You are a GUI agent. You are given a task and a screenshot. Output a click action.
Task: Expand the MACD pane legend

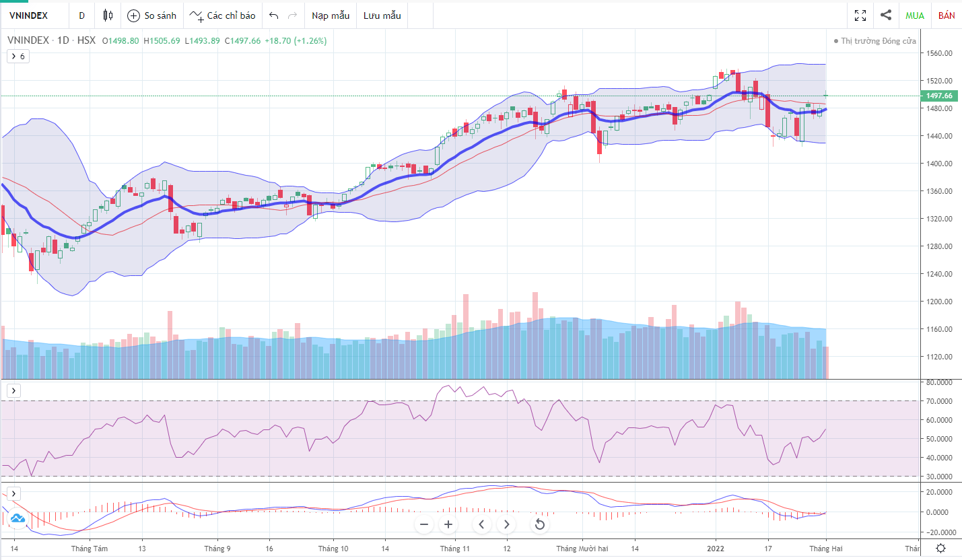pos(14,493)
